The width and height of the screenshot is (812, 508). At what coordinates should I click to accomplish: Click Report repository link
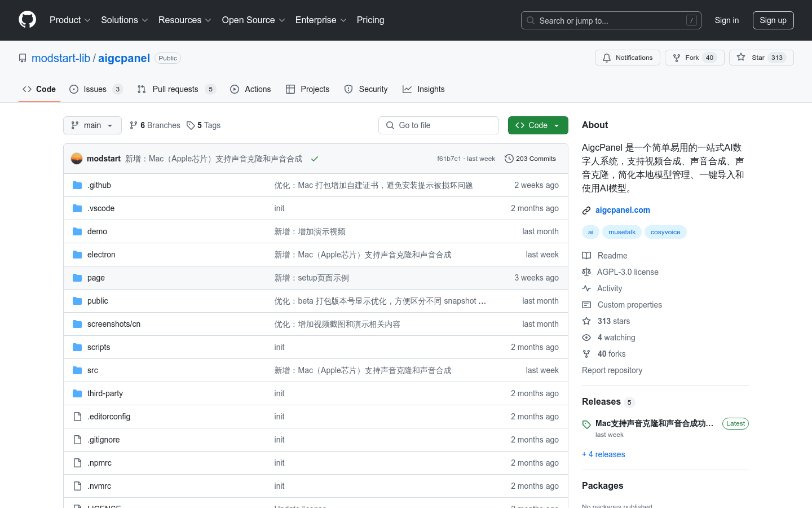tap(612, 370)
